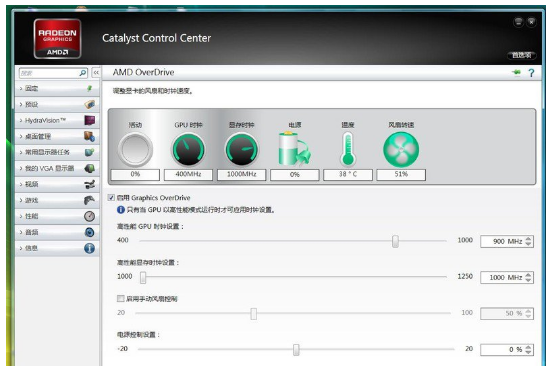Increase the GPU clock MHz stepper value
Image resolution: width=547 pixels, height=366 pixels.
pos(529,239)
